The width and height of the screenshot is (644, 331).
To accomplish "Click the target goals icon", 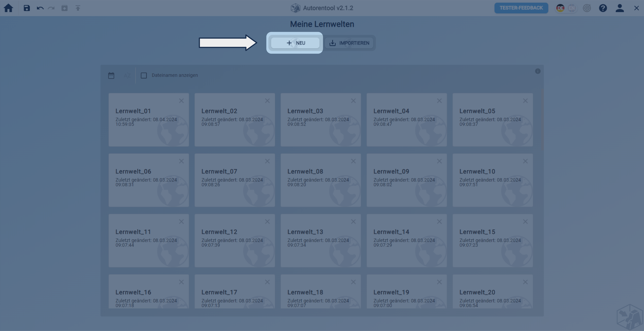I will (x=587, y=8).
